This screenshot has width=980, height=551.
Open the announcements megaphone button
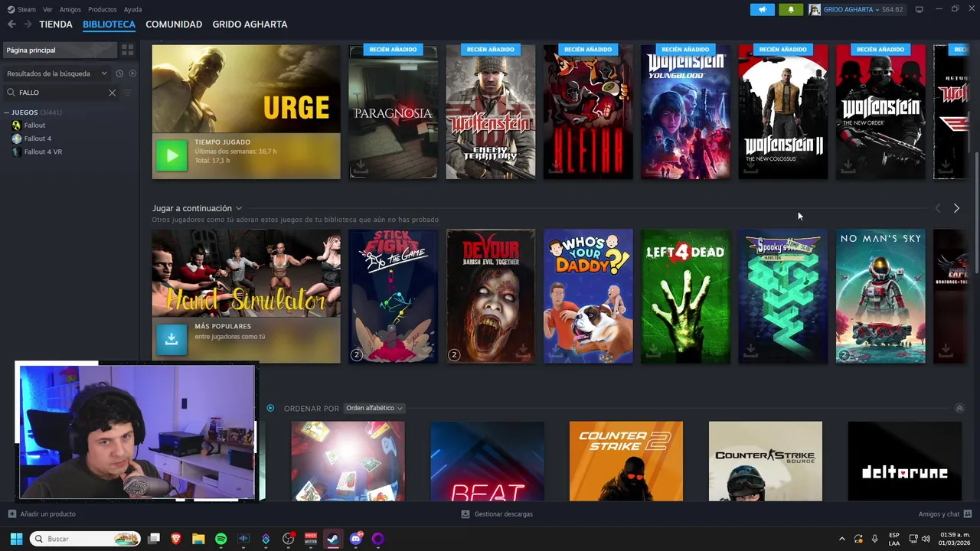coord(763,9)
